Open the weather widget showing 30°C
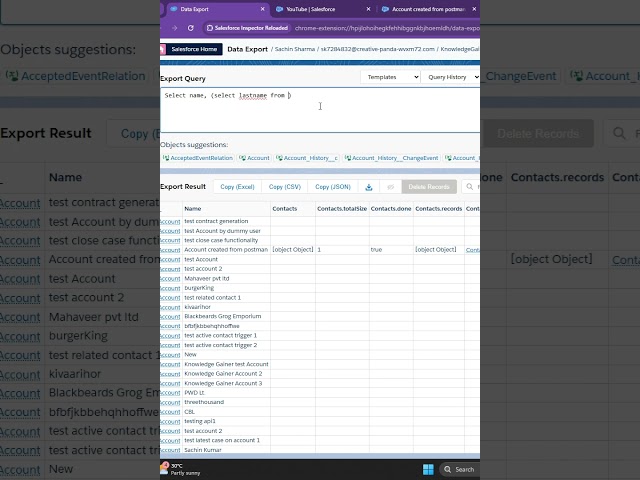640x480 pixels. pyautogui.click(x=180, y=469)
